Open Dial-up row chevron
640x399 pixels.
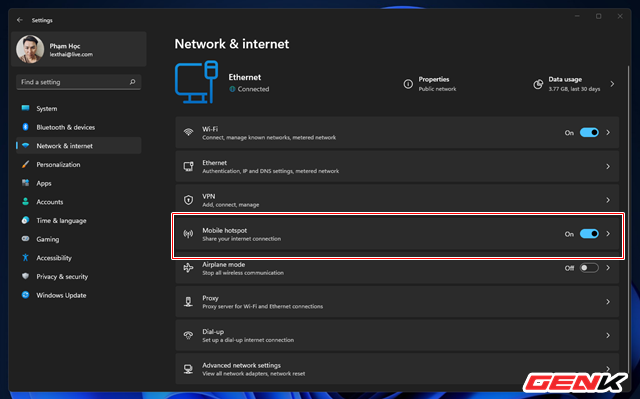coord(608,335)
